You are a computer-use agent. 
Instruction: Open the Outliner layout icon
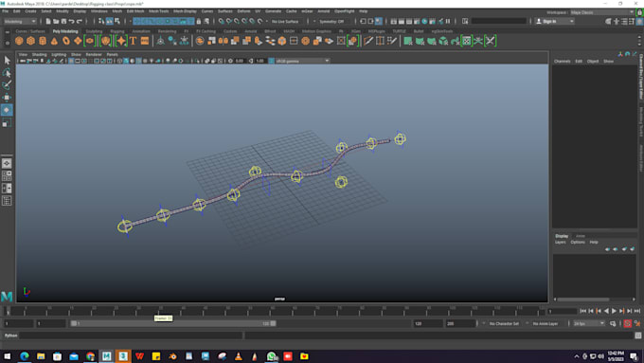[x=7, y=201]
